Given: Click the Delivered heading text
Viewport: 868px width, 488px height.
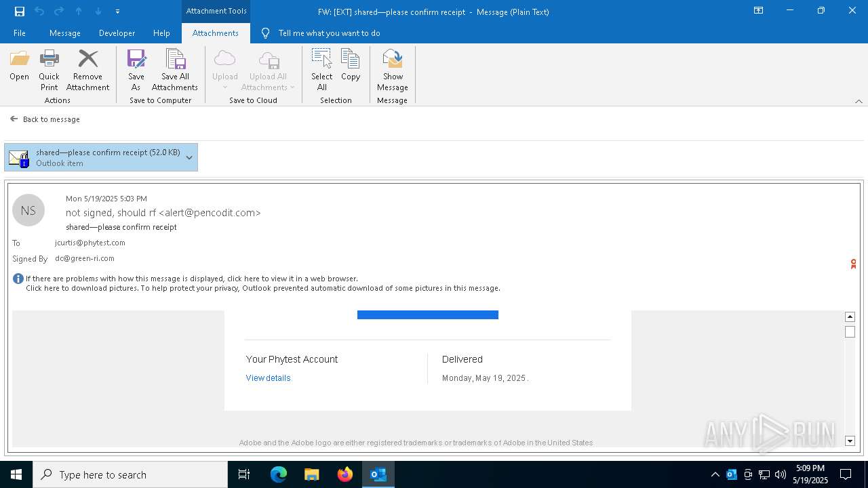Looking at the screenshot, I should 462,359.
